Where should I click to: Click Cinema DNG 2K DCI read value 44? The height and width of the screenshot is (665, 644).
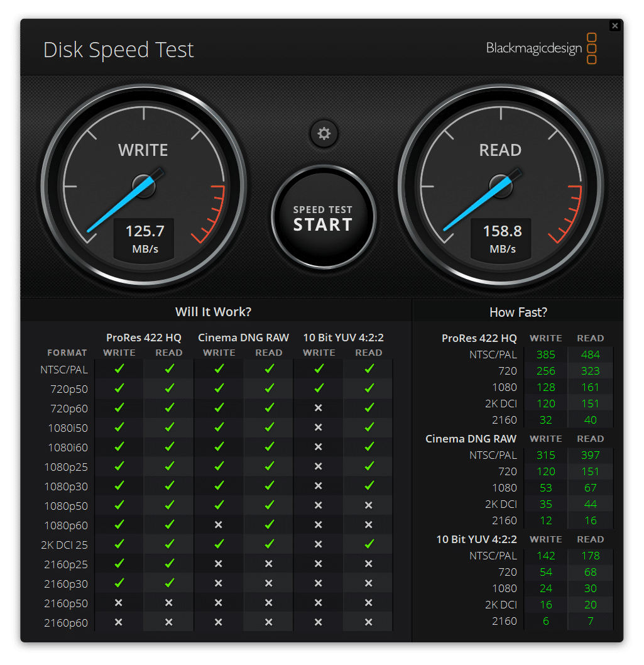click(590, 504)
